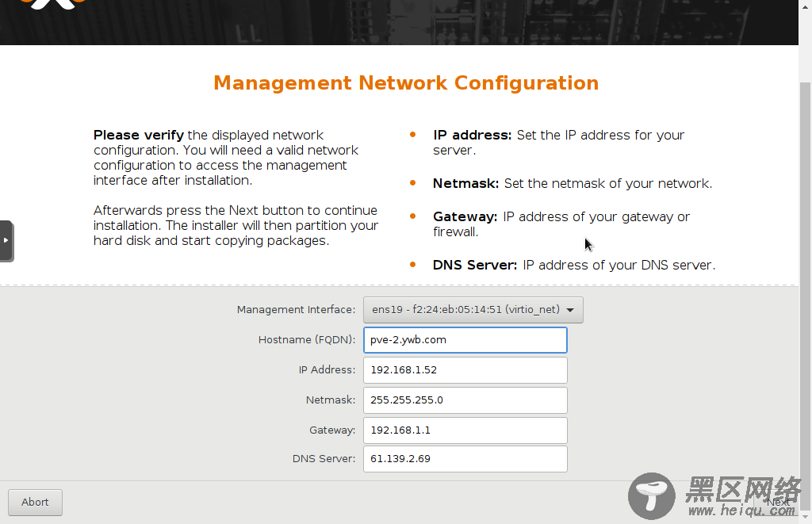Click the DNS Server field 61.139.2.69
Screen dimensions: 812x524
465,459
